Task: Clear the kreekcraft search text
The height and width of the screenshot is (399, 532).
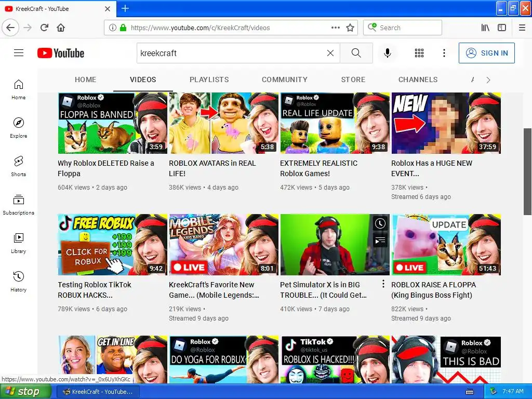Action: point(330,53)
